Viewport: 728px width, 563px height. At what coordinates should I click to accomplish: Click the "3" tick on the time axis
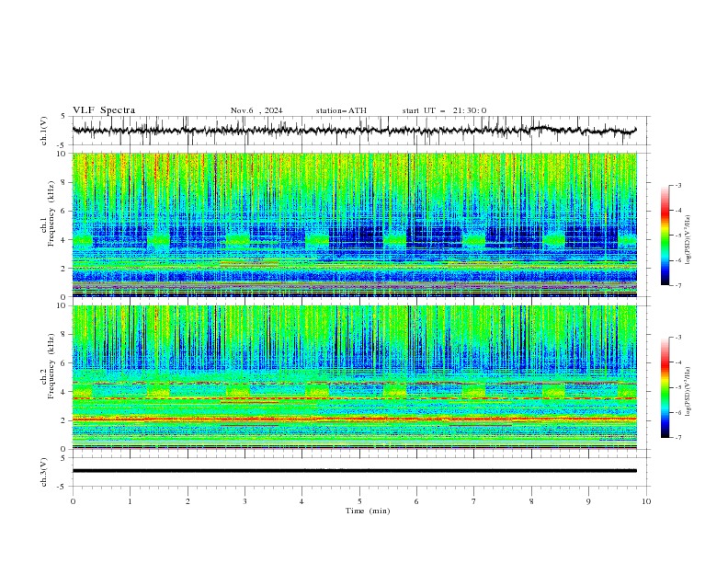[245, 501]
